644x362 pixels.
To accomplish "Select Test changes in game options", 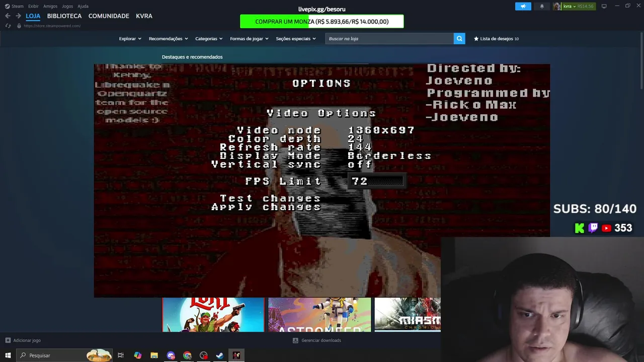I will pyautogui.click(x=271, y=198).
